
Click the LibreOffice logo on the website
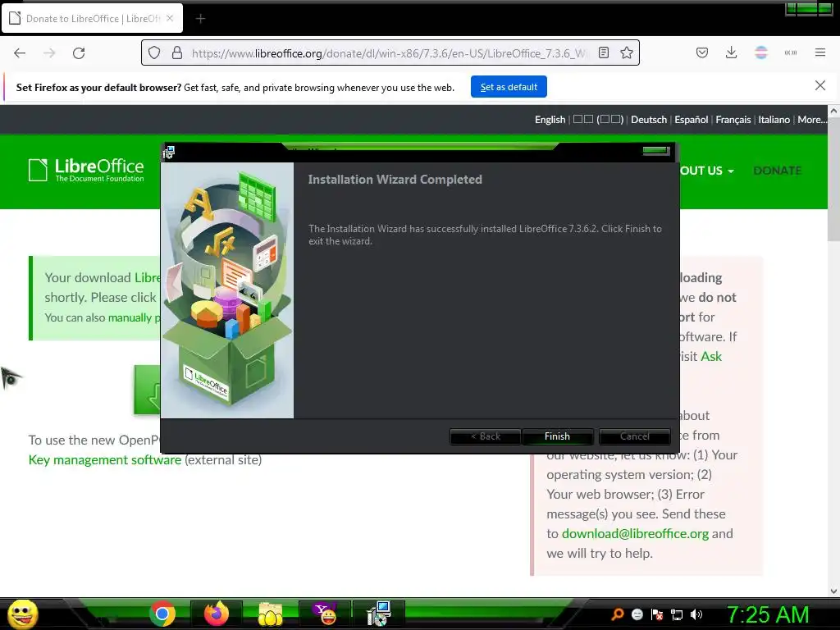pyautogui.click(x=86, y=171)
